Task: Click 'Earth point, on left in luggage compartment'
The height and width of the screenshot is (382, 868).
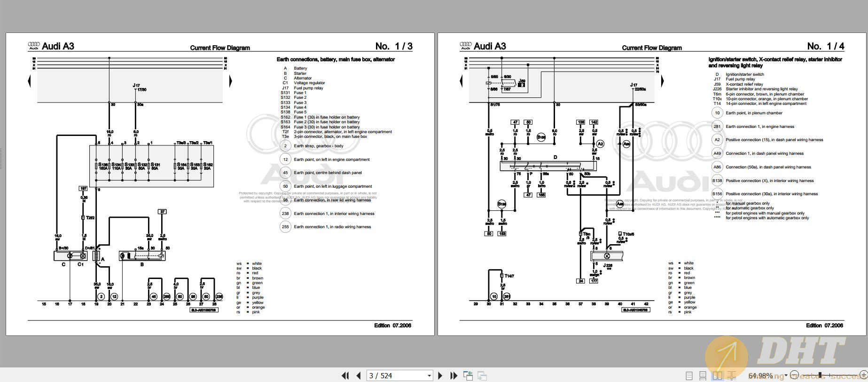Action: coord(333,186)
